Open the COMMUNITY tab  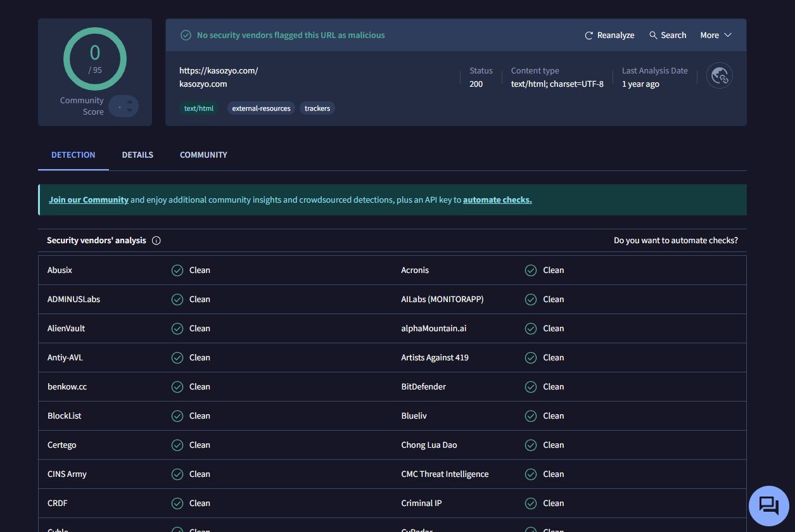tap(203, 155)
